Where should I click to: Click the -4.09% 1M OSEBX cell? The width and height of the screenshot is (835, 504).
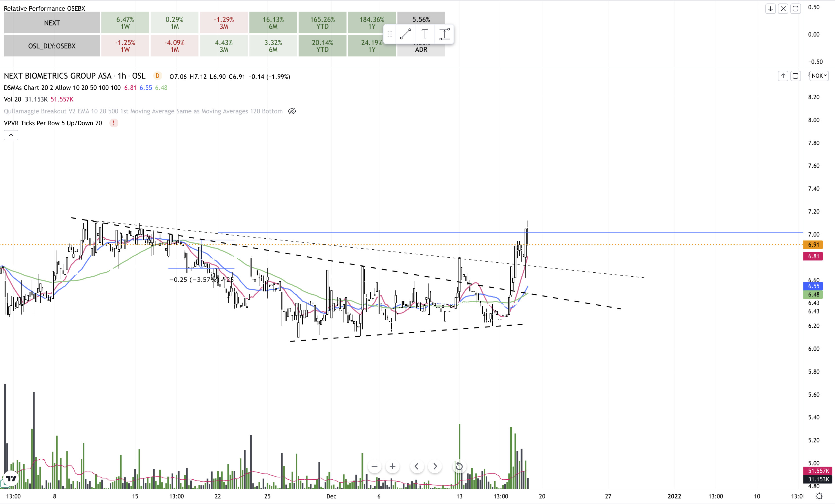(175, 46)
